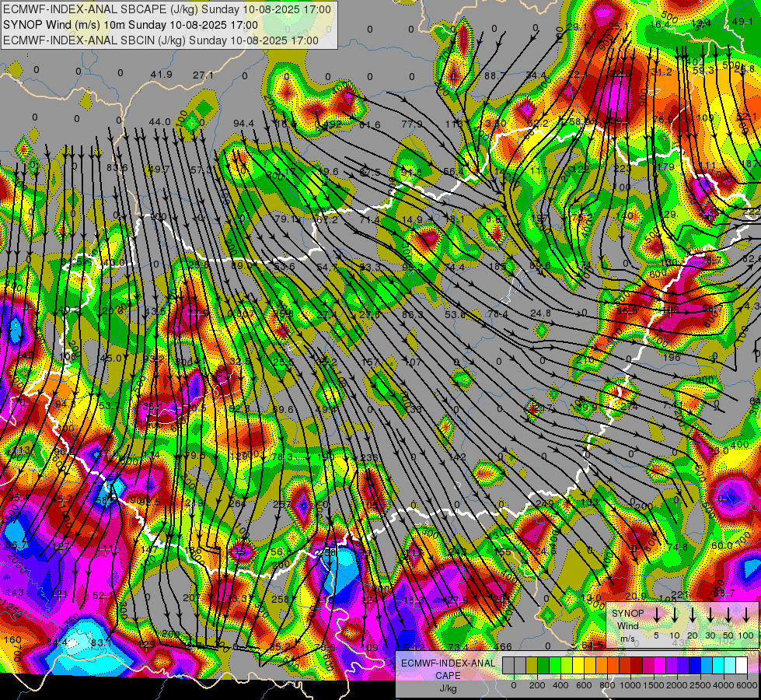761x700 pixels.
Task: Click the 2500 tick label on CAPE scale
Action: [700, 685]
